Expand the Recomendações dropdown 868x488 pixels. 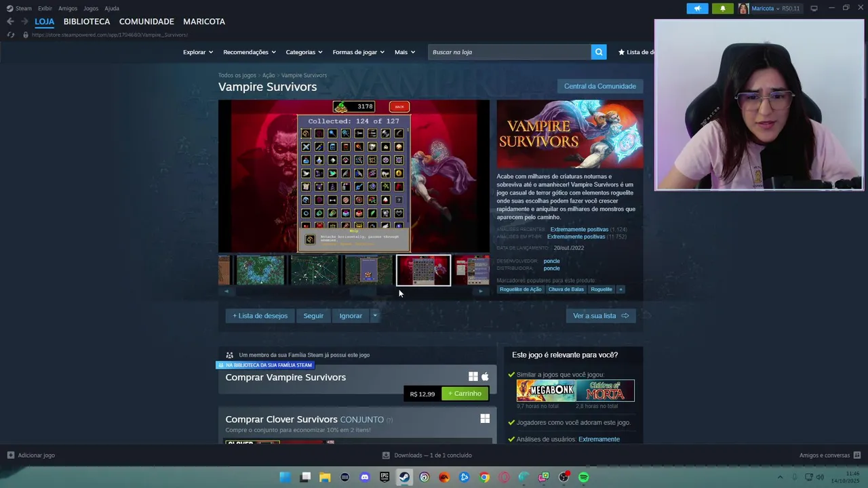pos(250,52)
